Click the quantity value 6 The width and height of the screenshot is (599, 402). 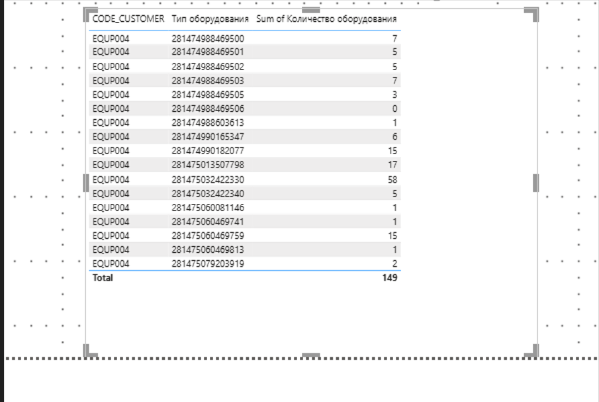coord(395,137)
